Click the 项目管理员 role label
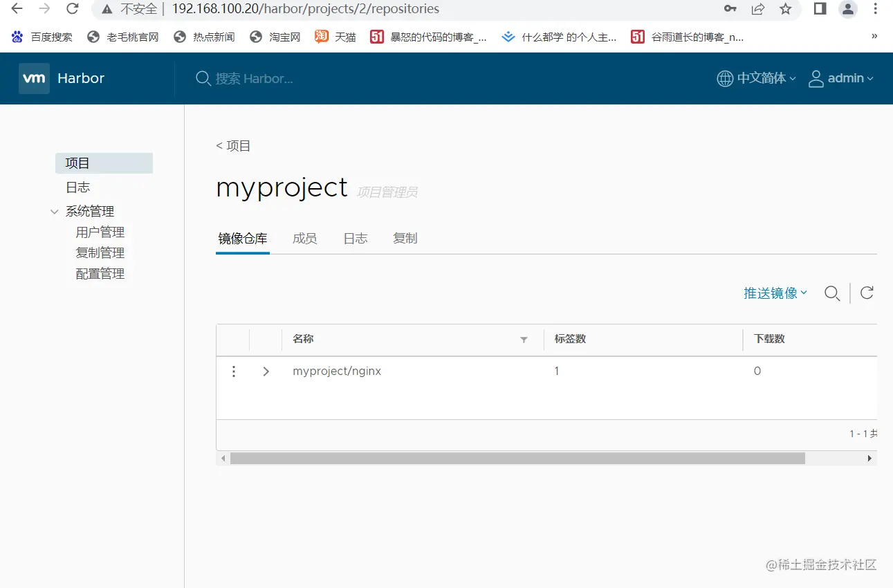The width and height of the screenshot is (893, 588). (x=387, y=192)
